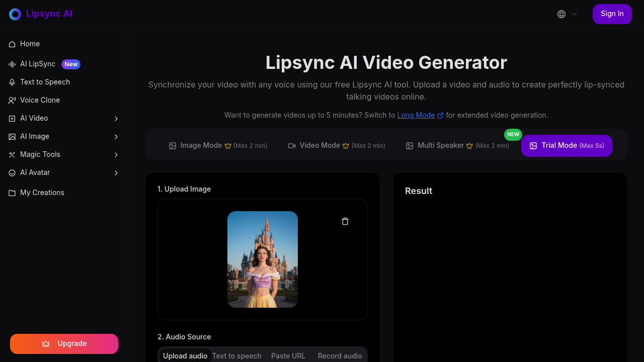Open the language dropdown chevron
644x362 pixels.
click(574, 14)
